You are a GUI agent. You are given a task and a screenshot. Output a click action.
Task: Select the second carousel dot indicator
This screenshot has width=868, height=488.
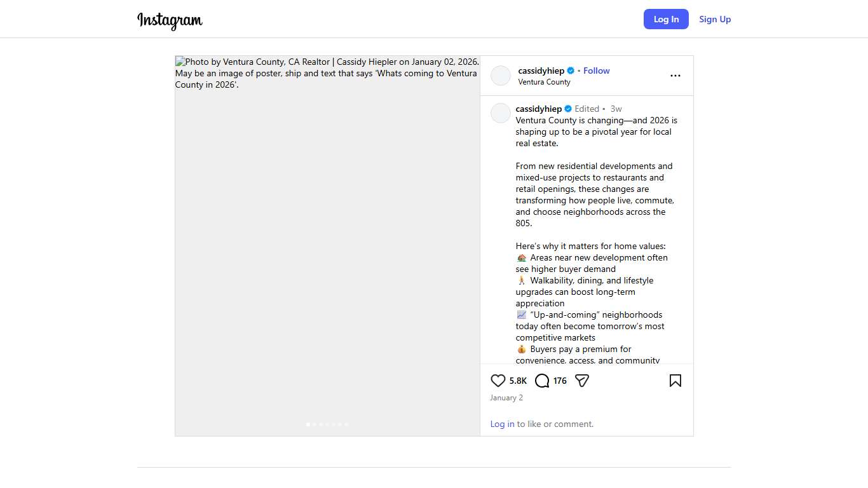click(315, 424)
